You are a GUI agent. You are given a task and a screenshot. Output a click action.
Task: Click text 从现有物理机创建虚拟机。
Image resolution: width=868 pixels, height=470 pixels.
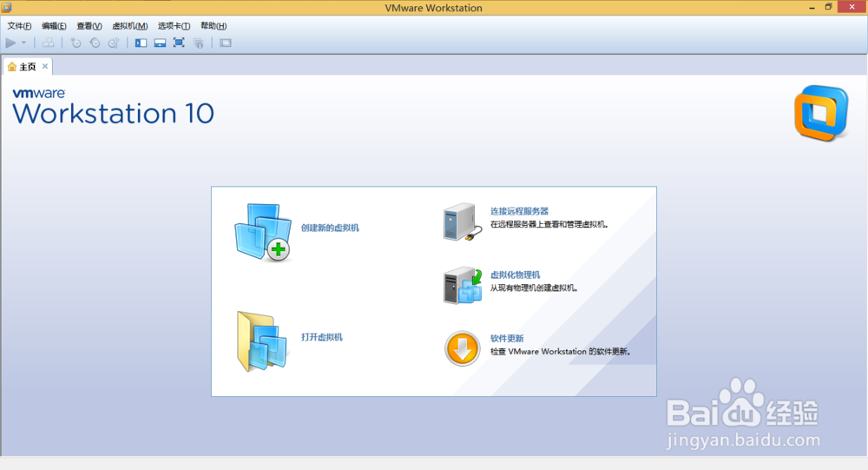point(534,288)
